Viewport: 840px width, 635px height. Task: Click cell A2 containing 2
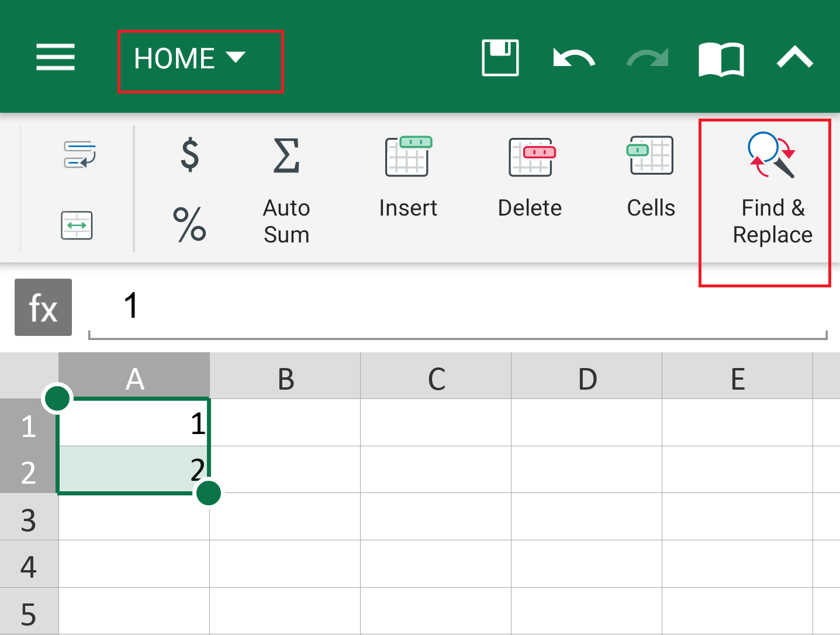click(134, 470)
